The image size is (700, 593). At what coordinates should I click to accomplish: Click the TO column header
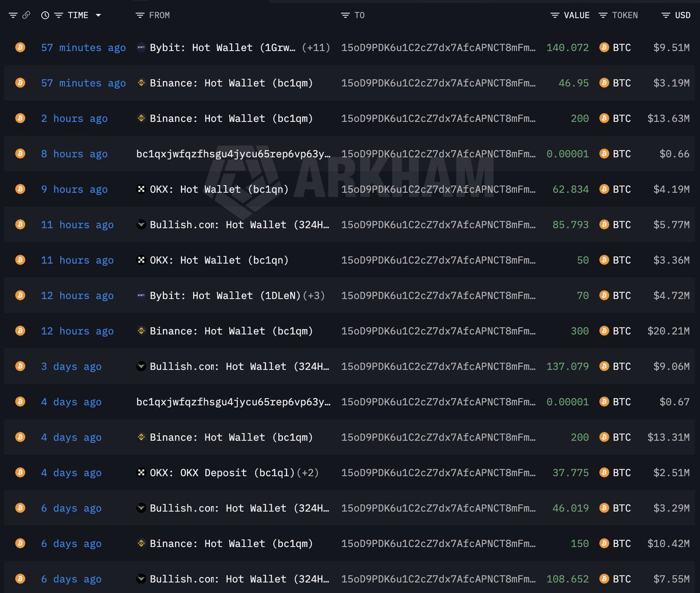[x=358, y=15]
